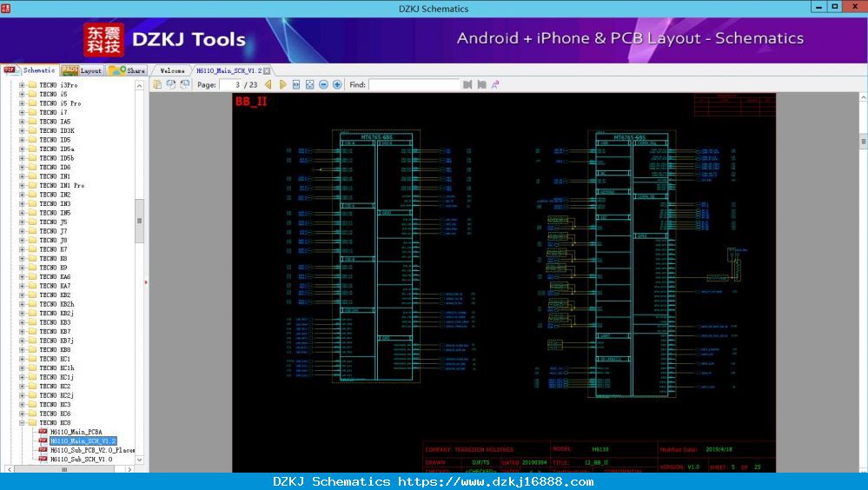Click folder icon of TECNO i3Pro

click(x=32, y=85)
